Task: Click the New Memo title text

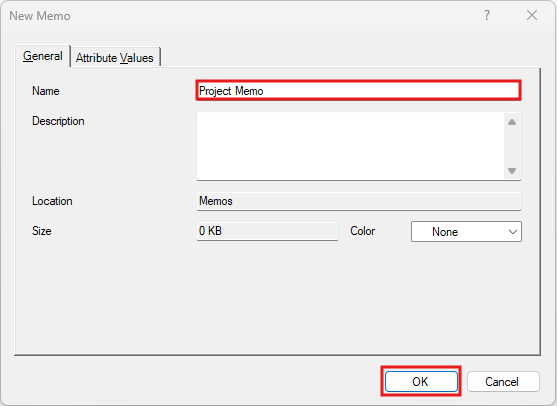Action: click(40, 16)
